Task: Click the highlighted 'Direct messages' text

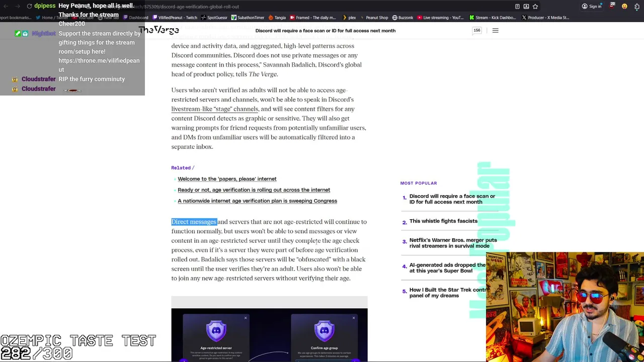Action: [x=194, y=222]
